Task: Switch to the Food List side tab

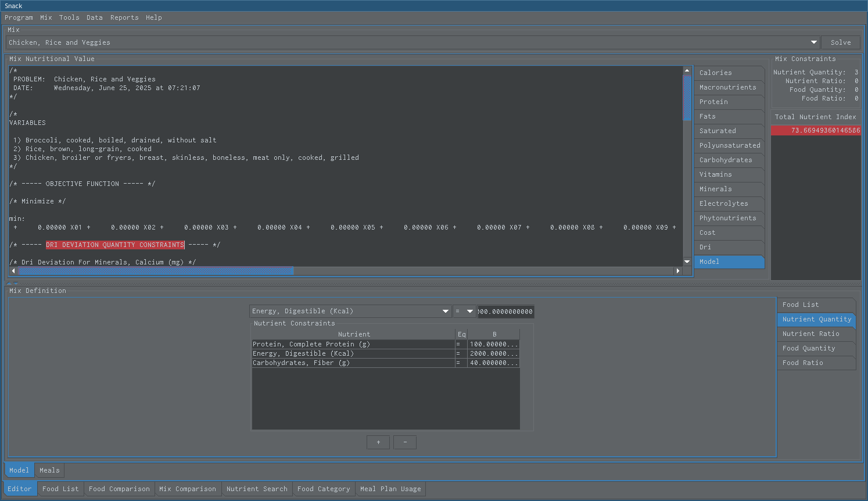Action: click(x=816, y=305)
